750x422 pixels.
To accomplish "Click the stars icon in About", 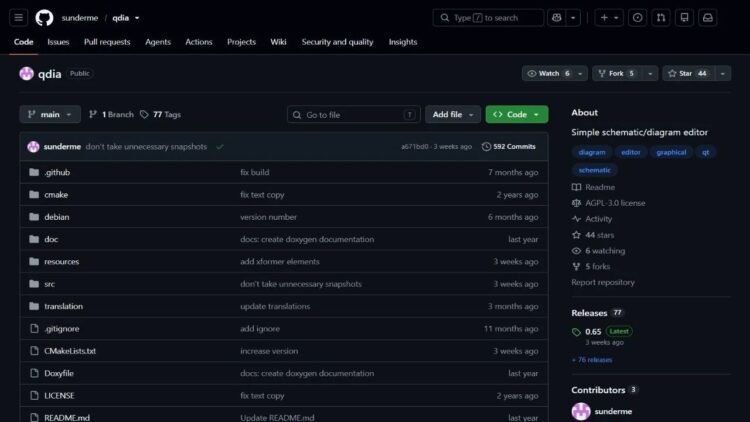I will [576, 235].
